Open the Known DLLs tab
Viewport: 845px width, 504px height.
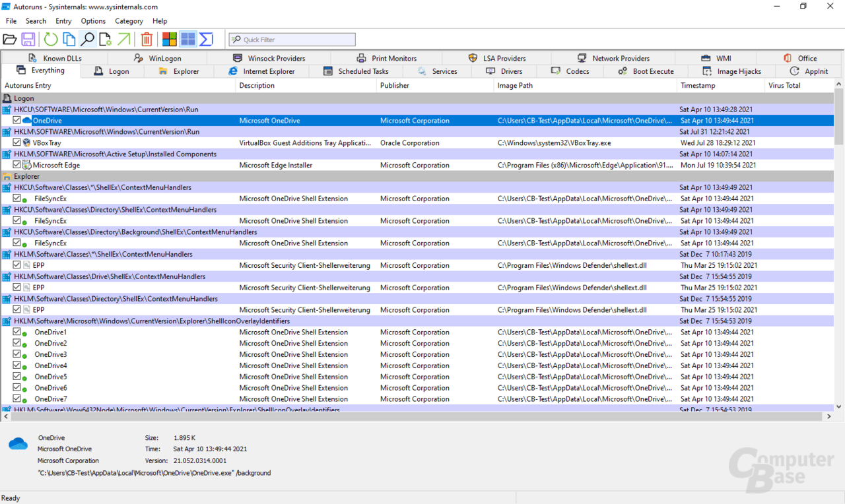55,58
